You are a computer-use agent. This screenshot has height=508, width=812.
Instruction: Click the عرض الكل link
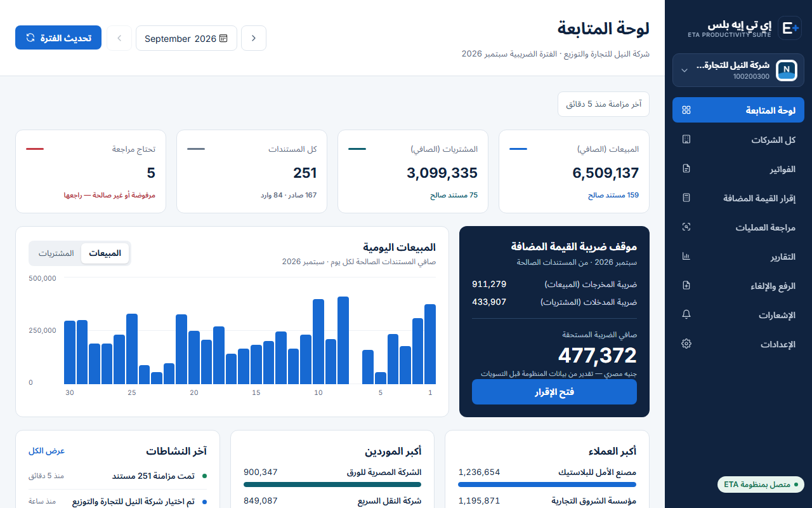(x=46, y=451)
